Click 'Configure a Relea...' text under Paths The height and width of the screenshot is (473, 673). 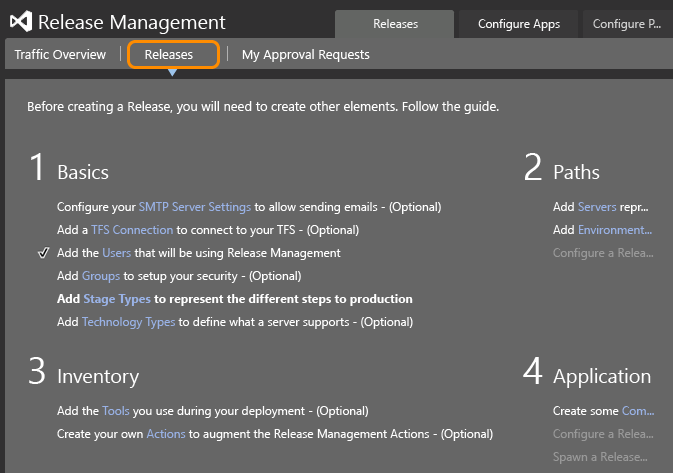[x=603, y=253]
